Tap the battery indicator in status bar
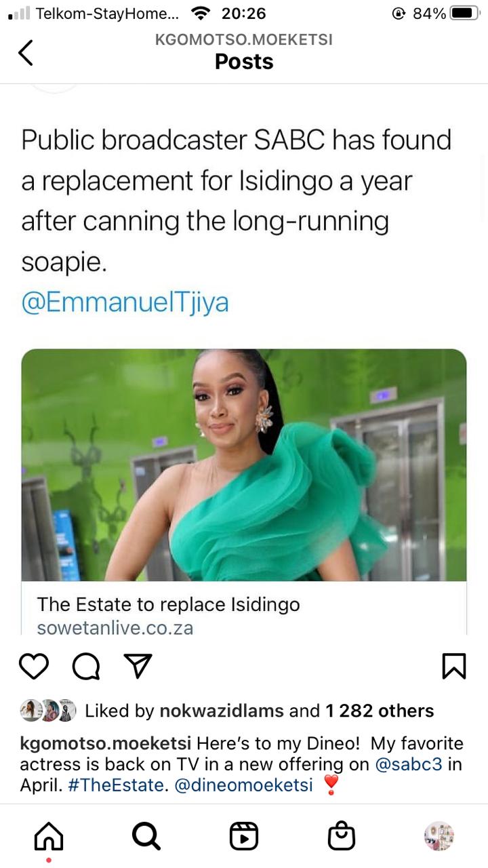The height and width of the screenshot is (868, 488). (464, 13)
